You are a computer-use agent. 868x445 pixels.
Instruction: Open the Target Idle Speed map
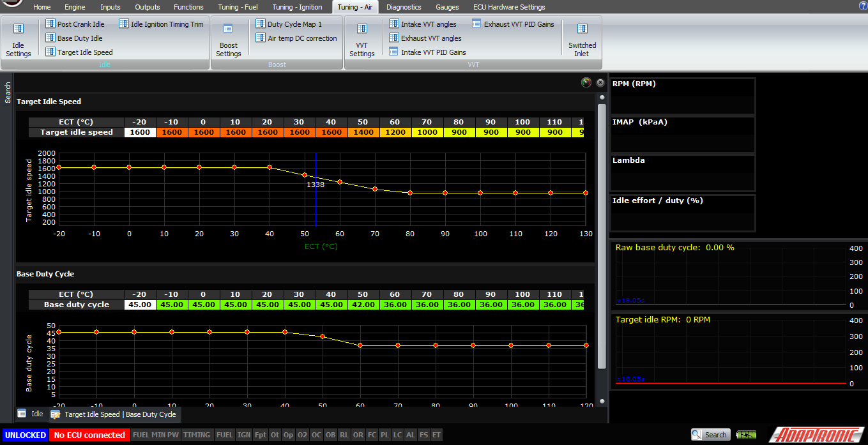(79, 52)
